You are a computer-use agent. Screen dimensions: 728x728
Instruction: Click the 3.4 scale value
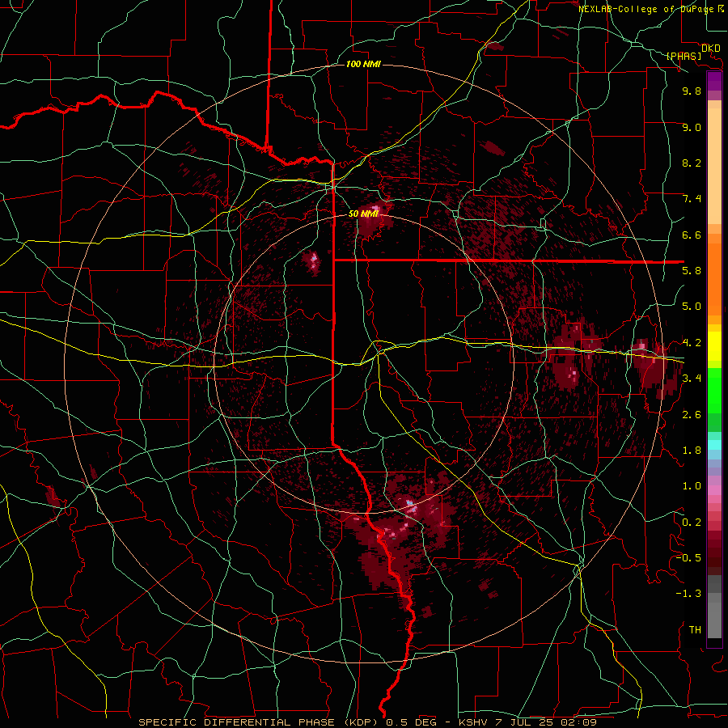[x=692, y=378]
